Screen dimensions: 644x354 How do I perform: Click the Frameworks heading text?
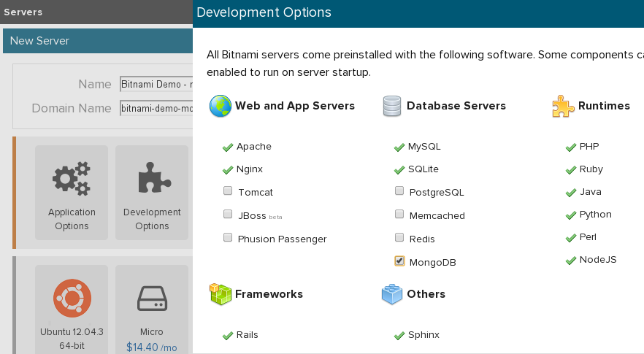(x=269, y=294)
